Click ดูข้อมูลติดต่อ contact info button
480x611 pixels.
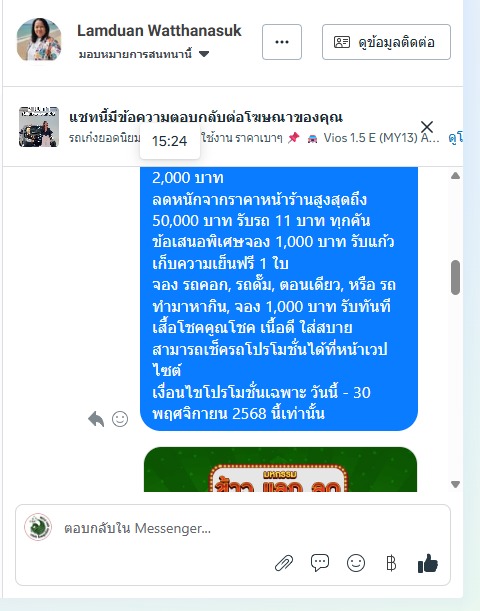coord(386,42)
